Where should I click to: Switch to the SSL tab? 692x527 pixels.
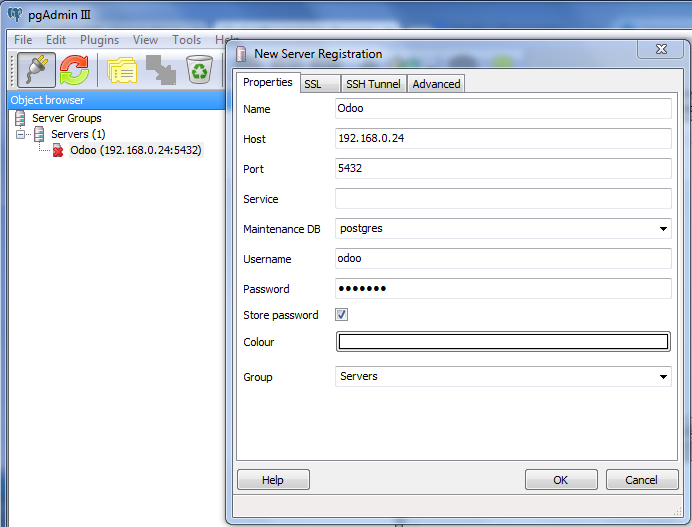320,84
